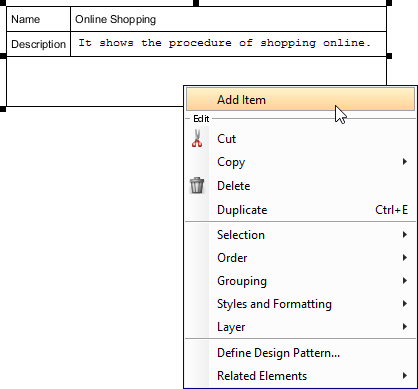Expand the Copy submenu arrow

pos(405,162)
